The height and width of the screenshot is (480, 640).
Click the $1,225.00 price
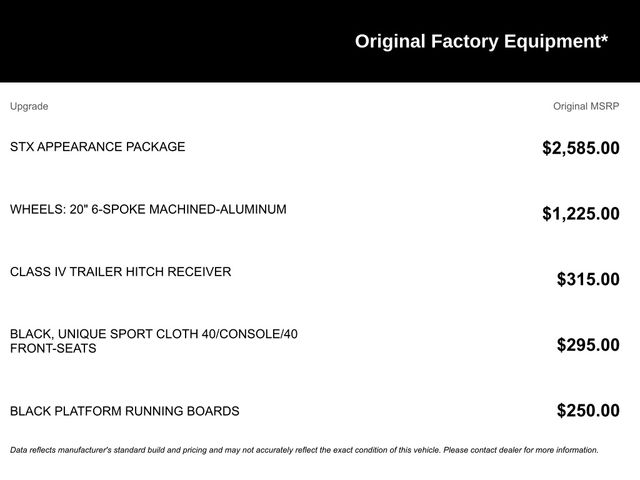pos(580,214)
